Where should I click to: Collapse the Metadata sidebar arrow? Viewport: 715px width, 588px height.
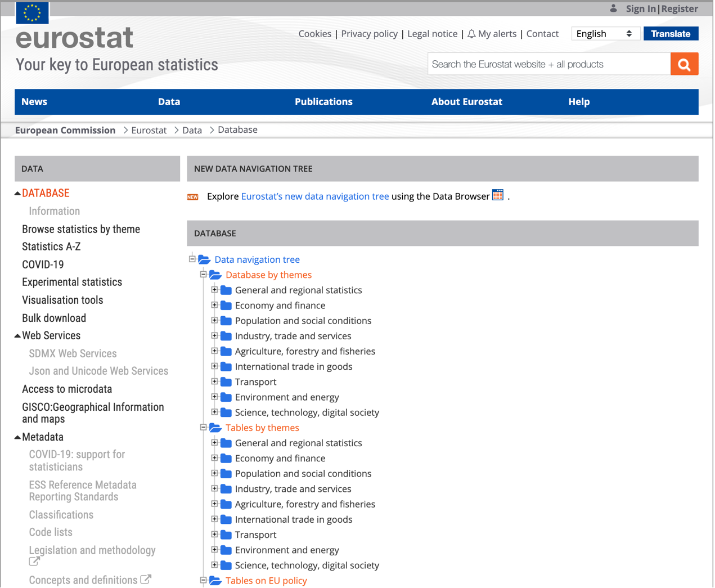click(x=17, y=437)
